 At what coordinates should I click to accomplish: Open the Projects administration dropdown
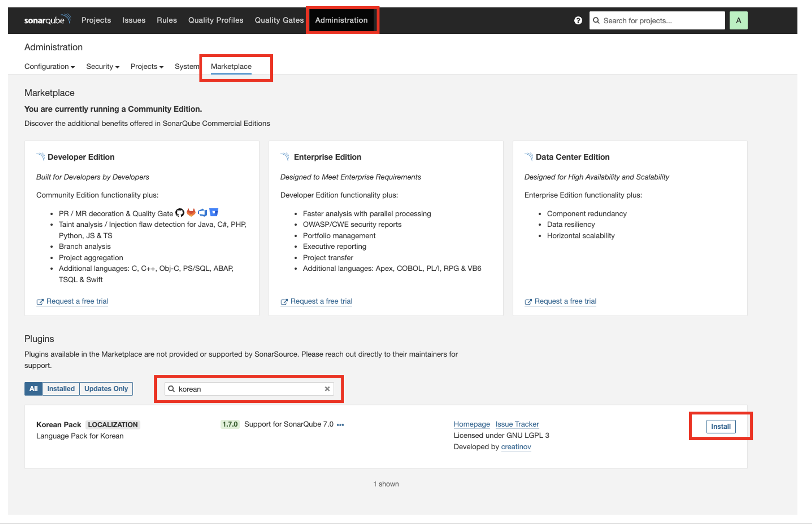point(147,67)
